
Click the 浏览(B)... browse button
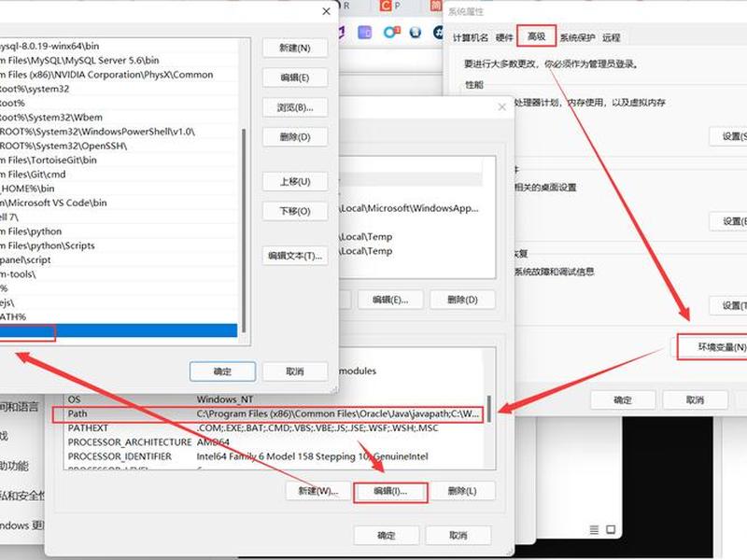coord(295,107)
